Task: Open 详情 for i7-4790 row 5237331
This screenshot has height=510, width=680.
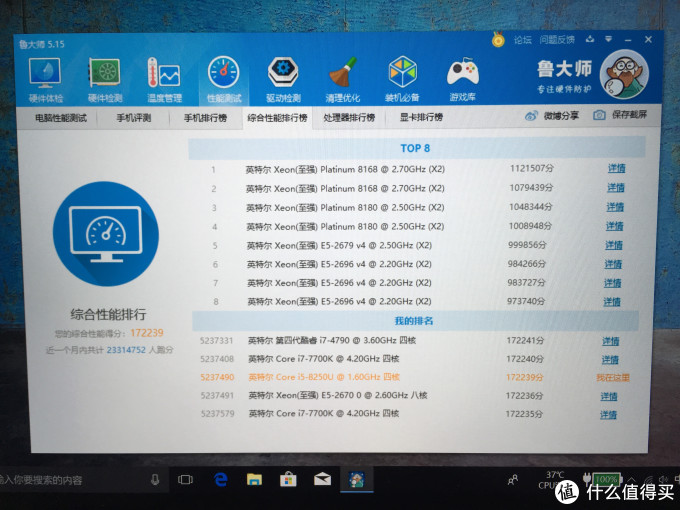Action: (x=610, y=341)
